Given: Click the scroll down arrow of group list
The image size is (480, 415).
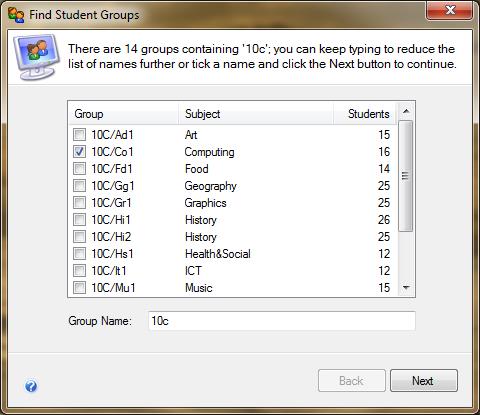Looking at the screenshot, I should click(406, 288).
